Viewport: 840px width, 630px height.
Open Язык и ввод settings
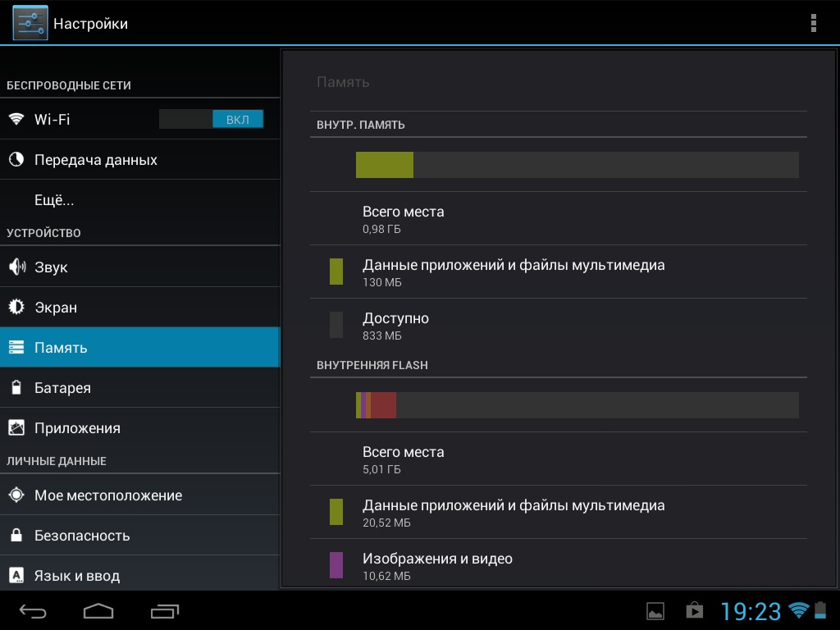pyautogui.click(x=77, y=575)
